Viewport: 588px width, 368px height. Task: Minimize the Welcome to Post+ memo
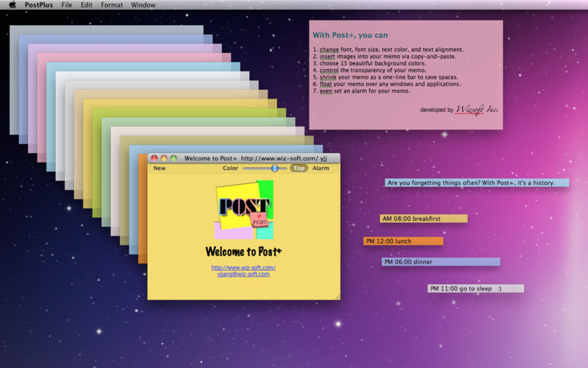tap(164, 158)
